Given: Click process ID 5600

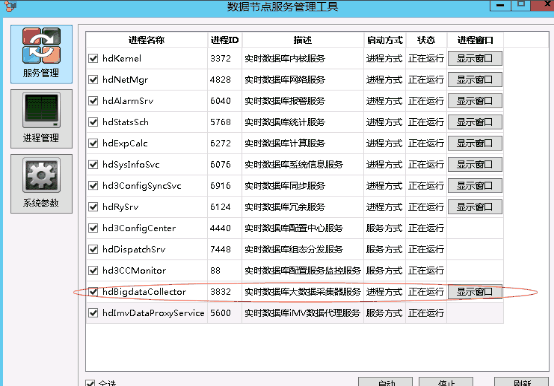Looking at the screenshot, I should click(x=220, y=313).
